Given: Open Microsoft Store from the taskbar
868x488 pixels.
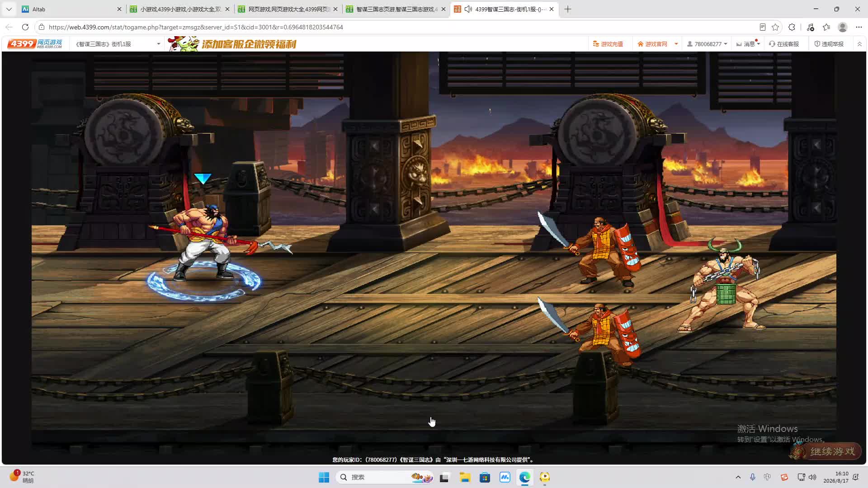Looking at the screenshot, I should pyautogui.click(x=485, y=477).
